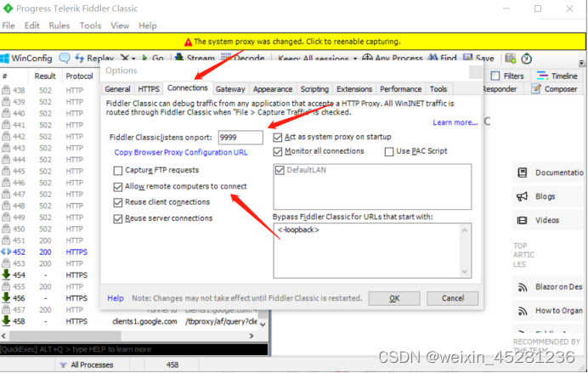Open the View menu

(x=120, y=25)
